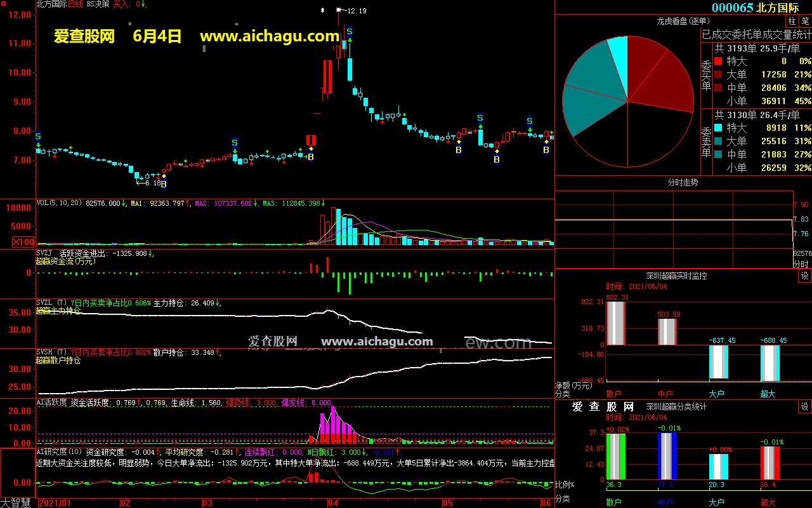Click the BS决策 indicator label
Screen dimensions: 812x508
click(98, 4)
